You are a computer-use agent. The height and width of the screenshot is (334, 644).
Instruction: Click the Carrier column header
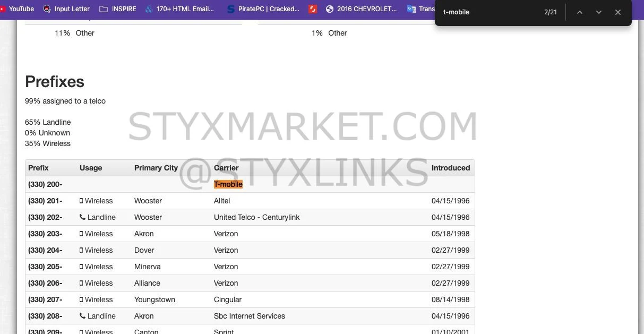click(226, 168)
